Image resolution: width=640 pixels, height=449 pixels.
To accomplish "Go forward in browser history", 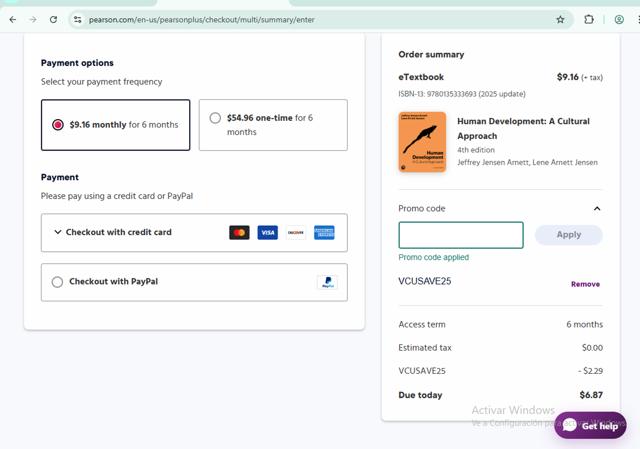I will pos(33,20).
